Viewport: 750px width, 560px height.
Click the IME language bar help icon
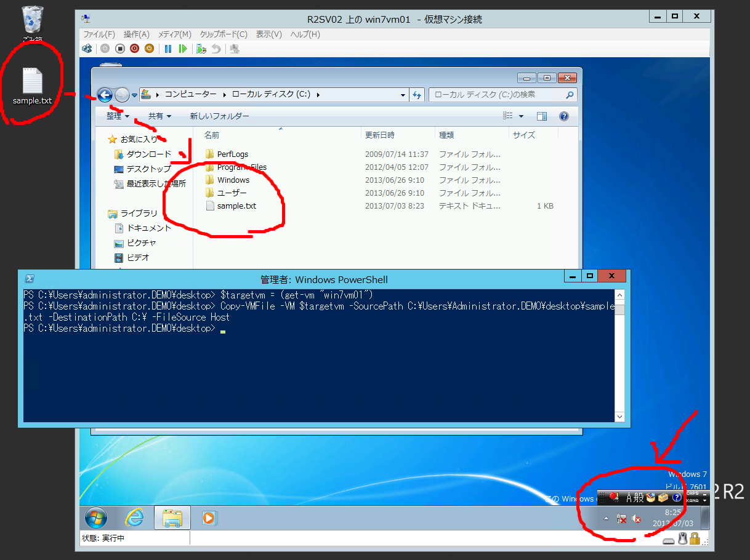pyautogui.click(x=677, y=497)
